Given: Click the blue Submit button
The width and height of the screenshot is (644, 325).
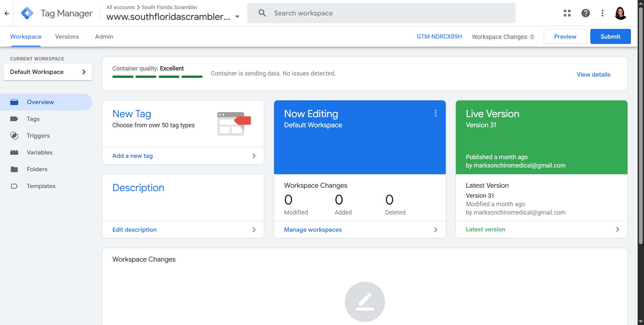Looking at the screenshot, I should tap(610, 37).
